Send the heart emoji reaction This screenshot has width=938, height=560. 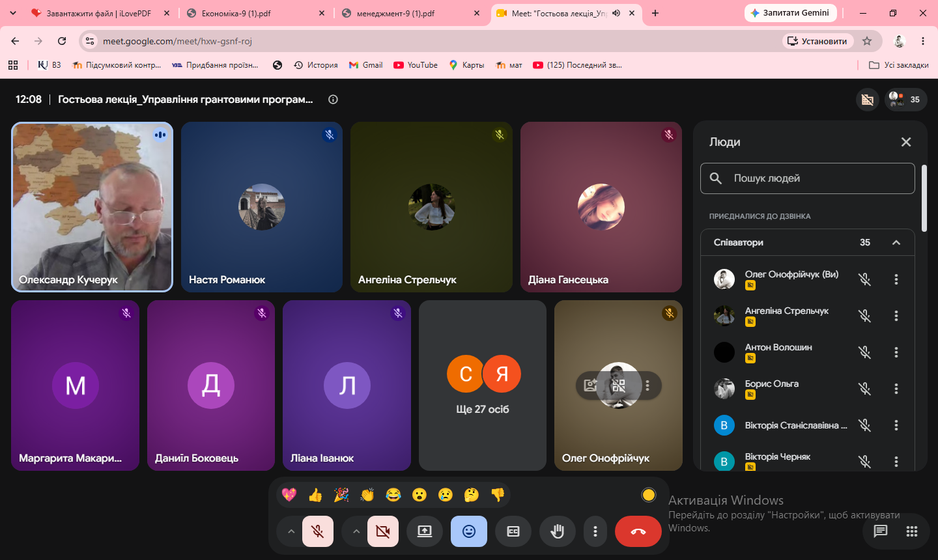pyautogui.click(x=289, y=495)
